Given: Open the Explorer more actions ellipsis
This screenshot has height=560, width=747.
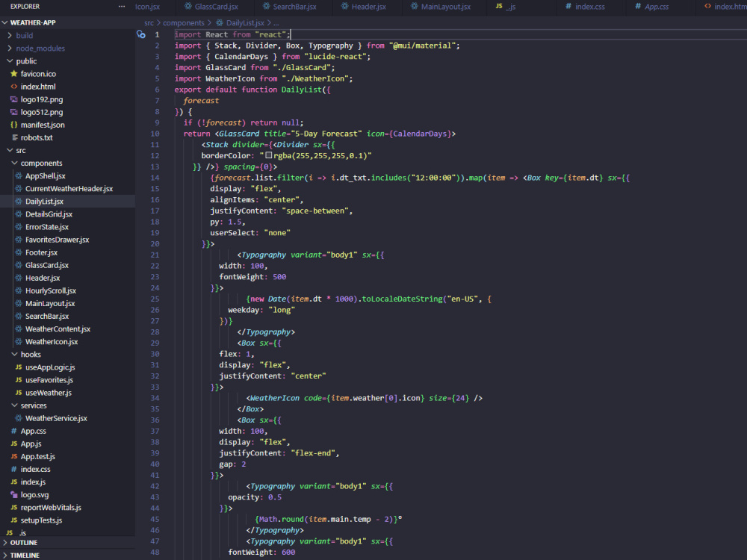Looking at the screenshot, I should point(122,7).
